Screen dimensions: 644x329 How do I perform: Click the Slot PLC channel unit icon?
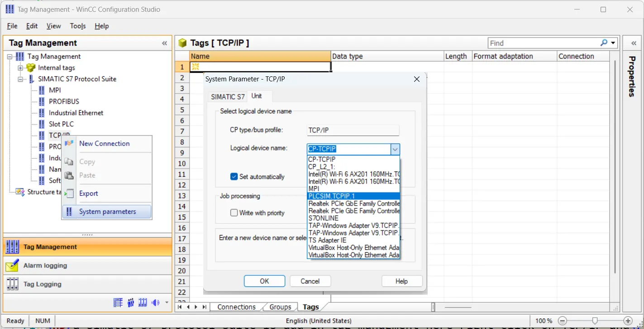[x=42, y=124]
